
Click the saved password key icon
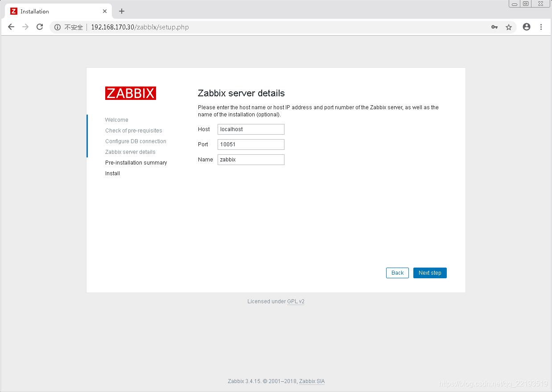click(494, 27)
